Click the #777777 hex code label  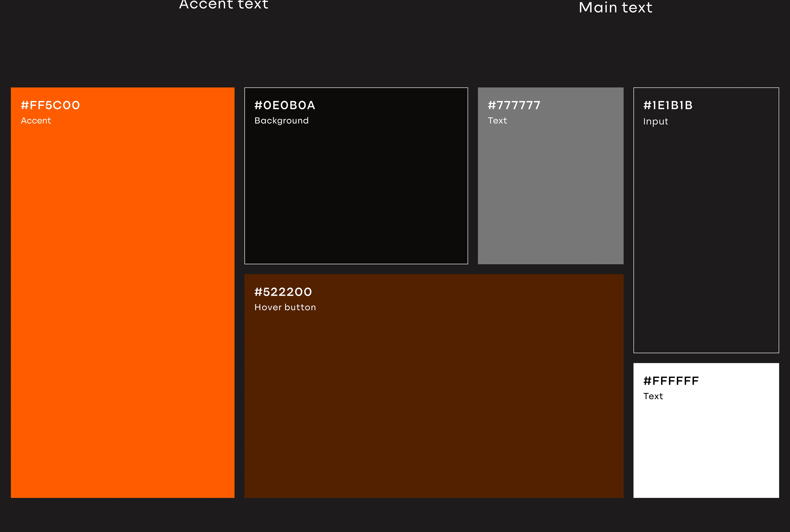[x=513, y=105]
